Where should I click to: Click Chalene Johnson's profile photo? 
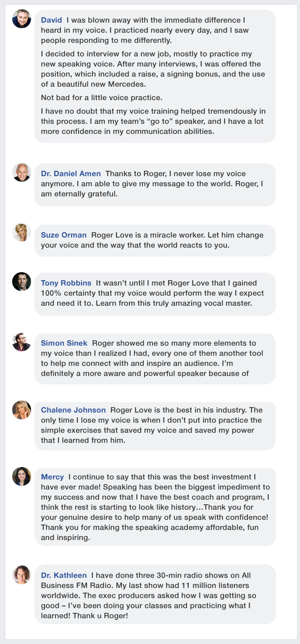(21, 410)
